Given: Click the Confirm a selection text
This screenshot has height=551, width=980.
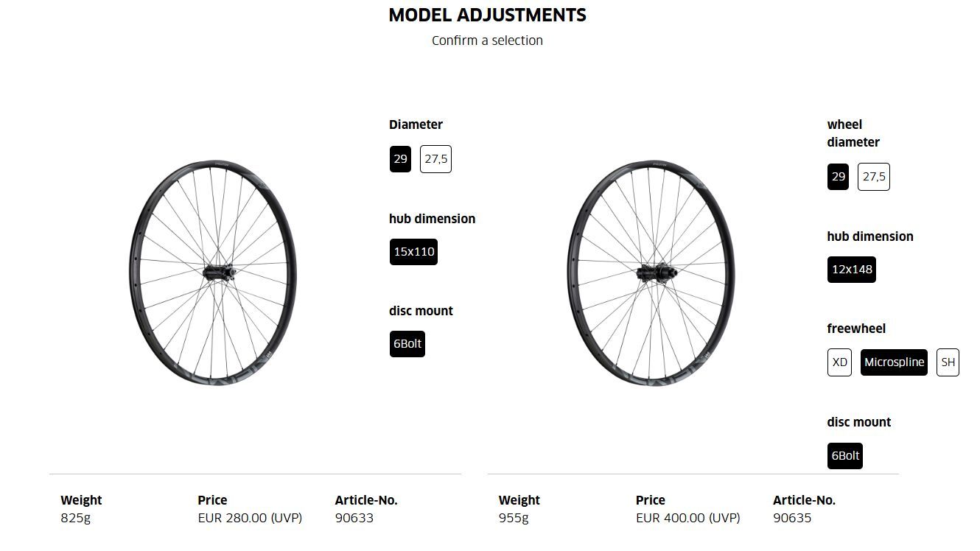Looking at the screenshot, I should (x=487, y=41).
